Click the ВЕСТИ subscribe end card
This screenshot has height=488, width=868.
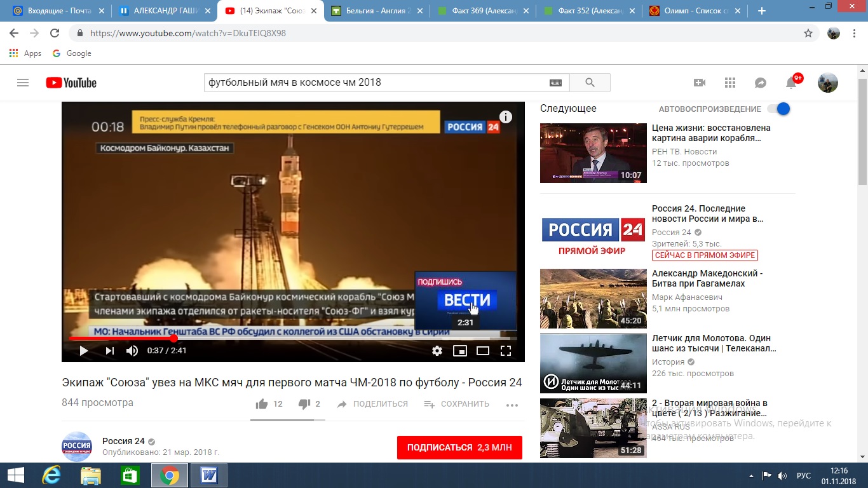[466, 300]
